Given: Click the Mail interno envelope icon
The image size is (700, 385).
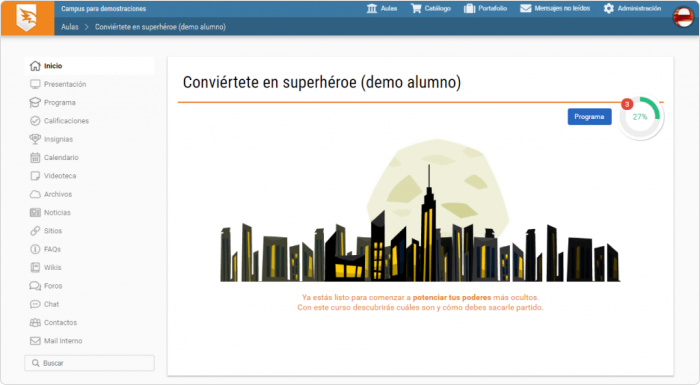Looking at the screenshot, I should [x=35, y=341].
